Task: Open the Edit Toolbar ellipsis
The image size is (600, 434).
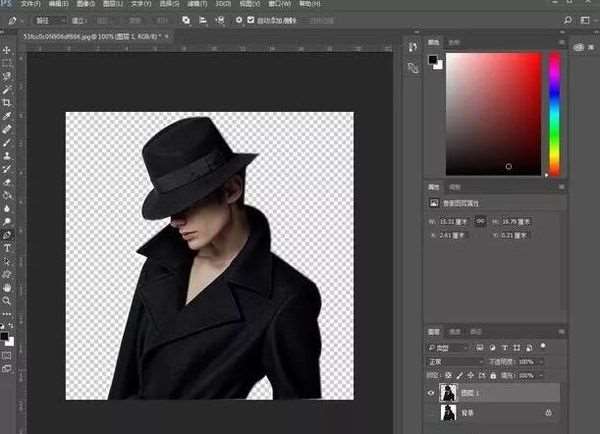Action: [7, 314]
